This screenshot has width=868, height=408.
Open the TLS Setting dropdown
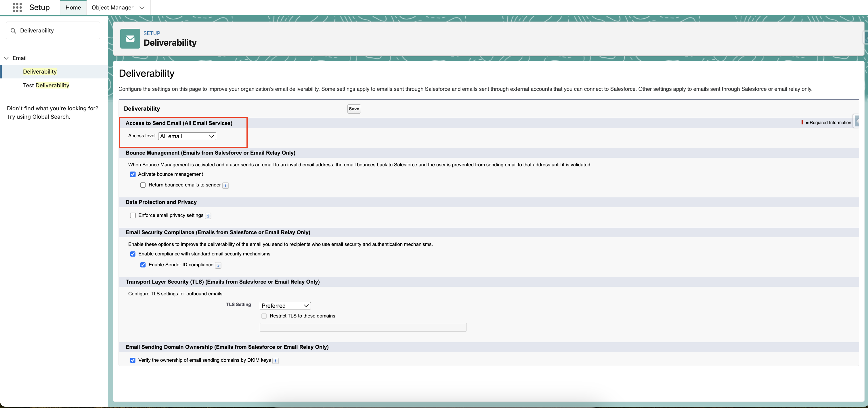pyautogui.click(x=285, y=305)
